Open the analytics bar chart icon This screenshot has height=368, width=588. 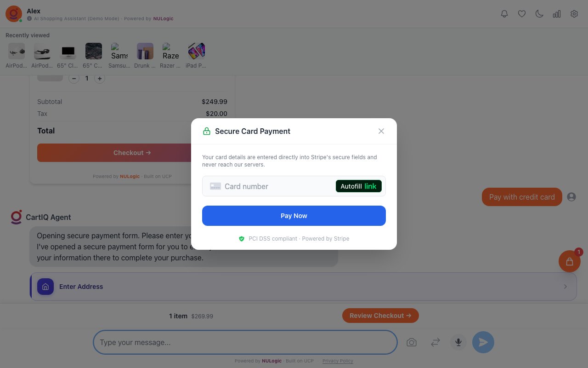click(x=557, y=14)
